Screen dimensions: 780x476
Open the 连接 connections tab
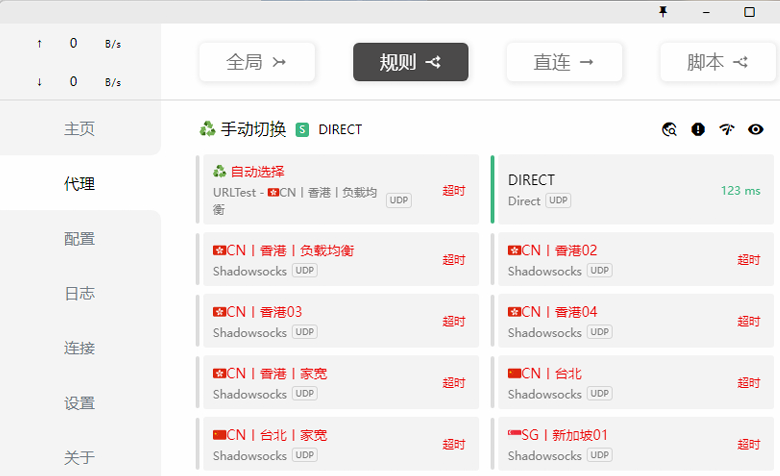pos(80,348)
